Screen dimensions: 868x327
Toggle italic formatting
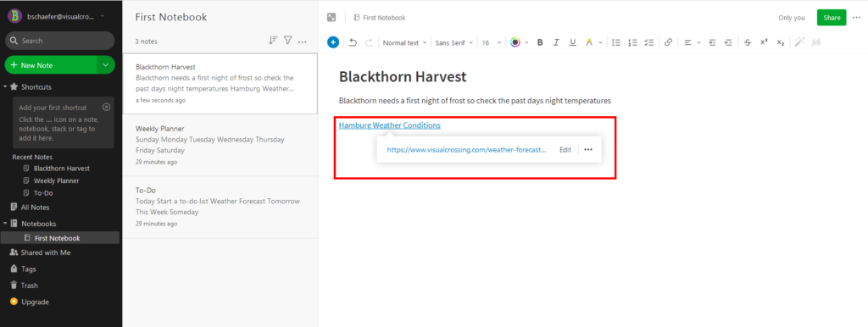[x=556, y=42]
